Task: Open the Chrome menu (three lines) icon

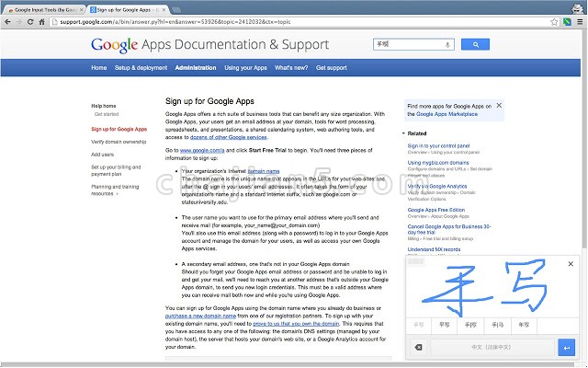Action: click(x=580, y=22)
